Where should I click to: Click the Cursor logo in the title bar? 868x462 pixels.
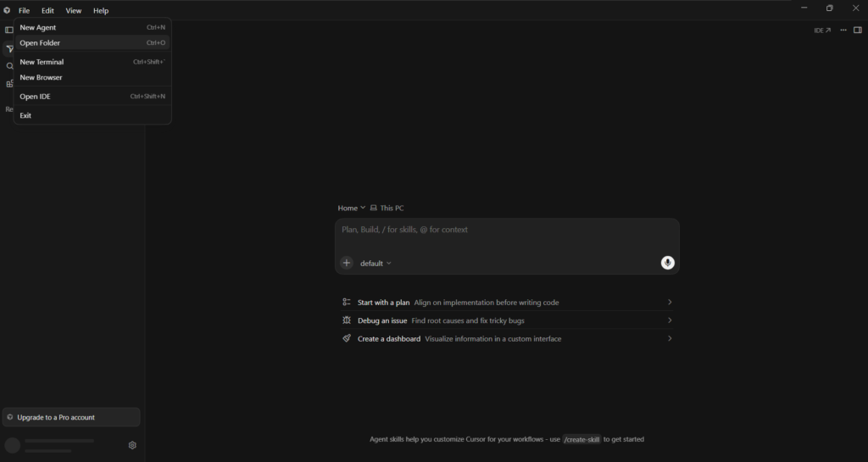pyautogui.click(x=7, y=10)
